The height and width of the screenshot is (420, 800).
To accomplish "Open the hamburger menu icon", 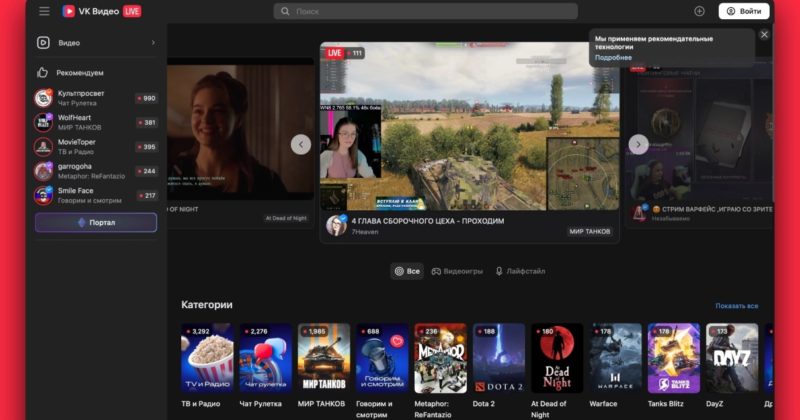I will [x=44, y=11].
